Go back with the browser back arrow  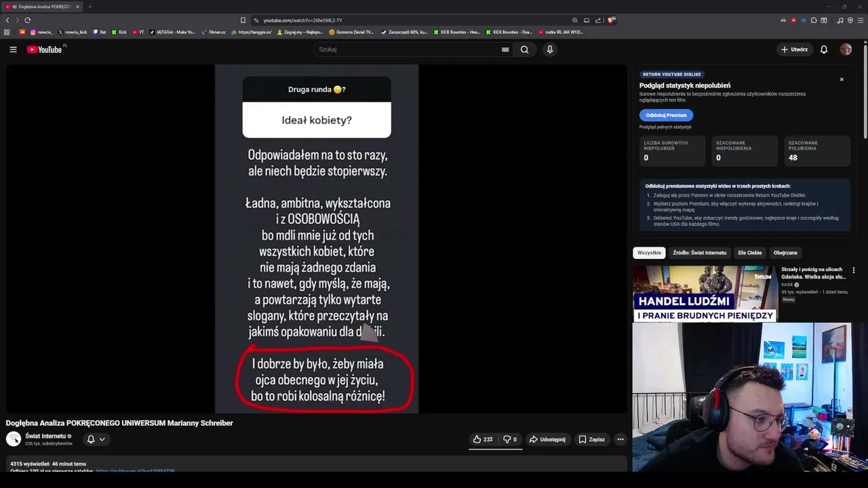(x=7, y=20)
